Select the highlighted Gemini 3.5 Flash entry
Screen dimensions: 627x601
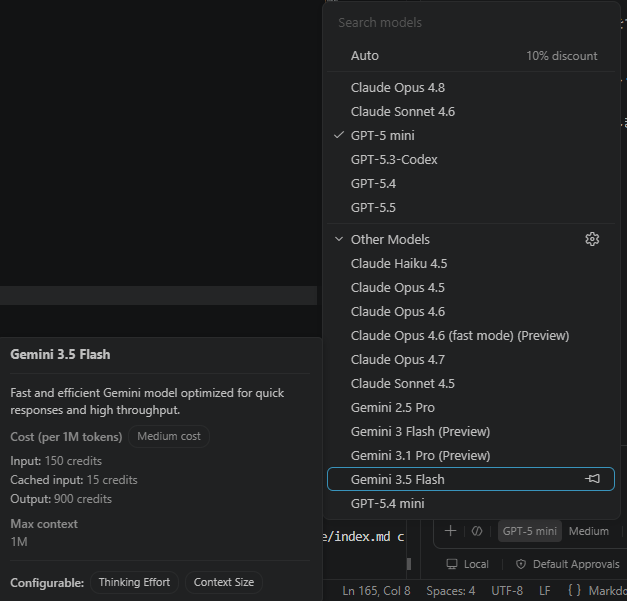tap(471, 479)
